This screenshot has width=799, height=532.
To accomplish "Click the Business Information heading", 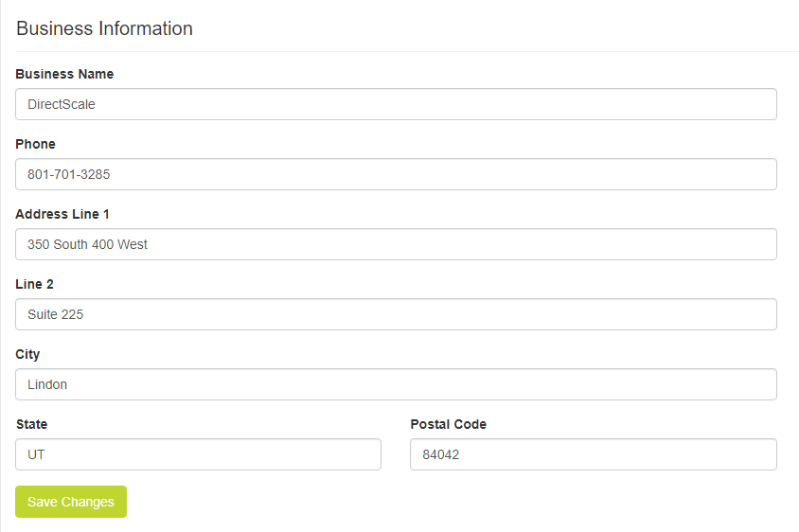I will (104, 28).
